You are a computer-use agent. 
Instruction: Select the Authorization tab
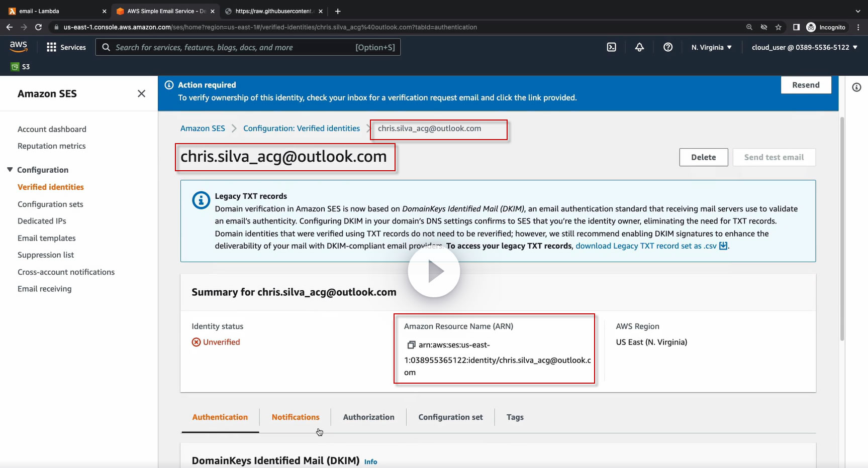(368, 417)
